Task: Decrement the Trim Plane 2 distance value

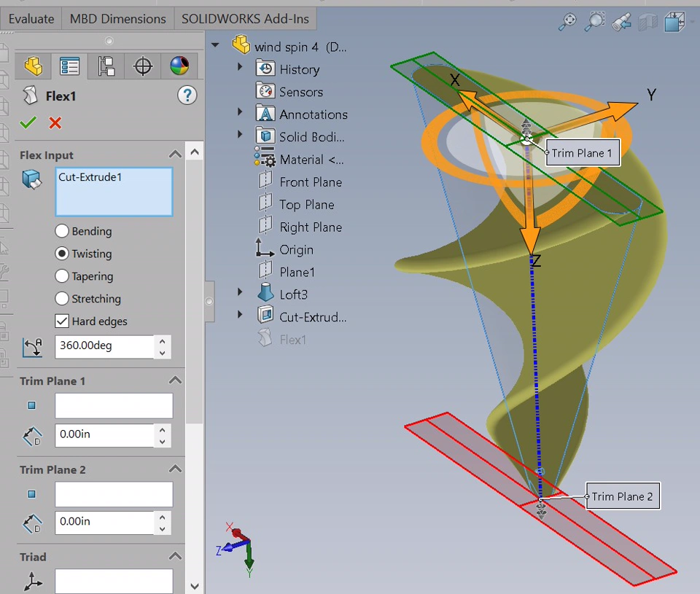Action: click(x=163, y=529)
